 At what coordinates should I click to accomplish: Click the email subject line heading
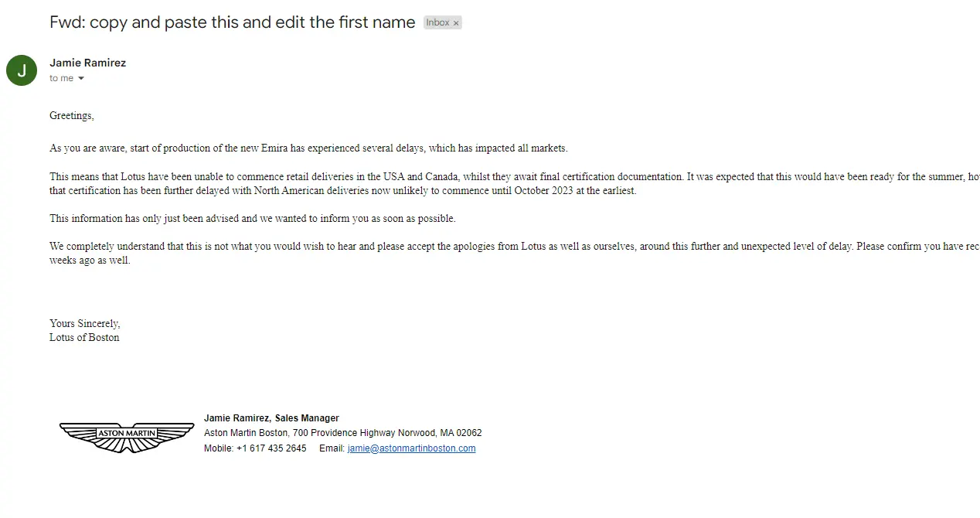click(x=232, y=22)
